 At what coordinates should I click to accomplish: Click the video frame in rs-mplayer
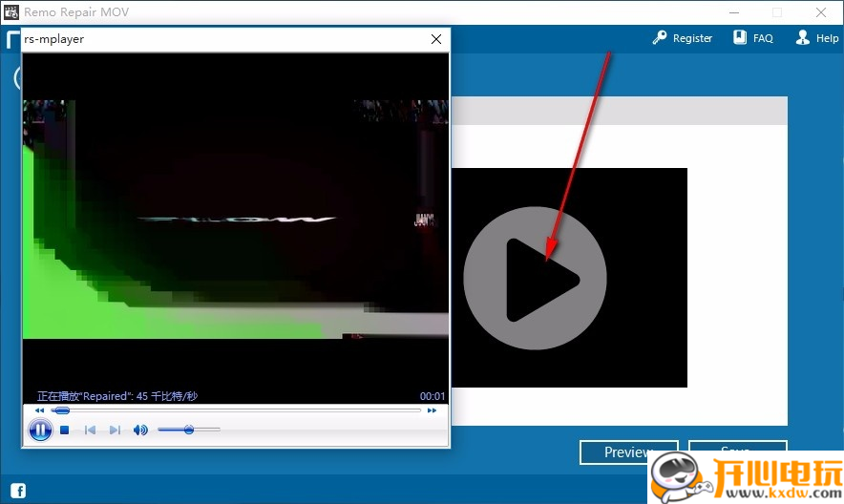235,220
